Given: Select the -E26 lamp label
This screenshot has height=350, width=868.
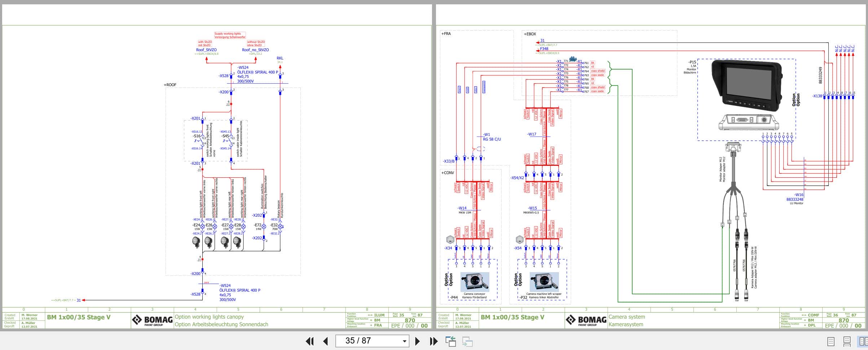Looking at the screenshot, I should pos(208,225).
